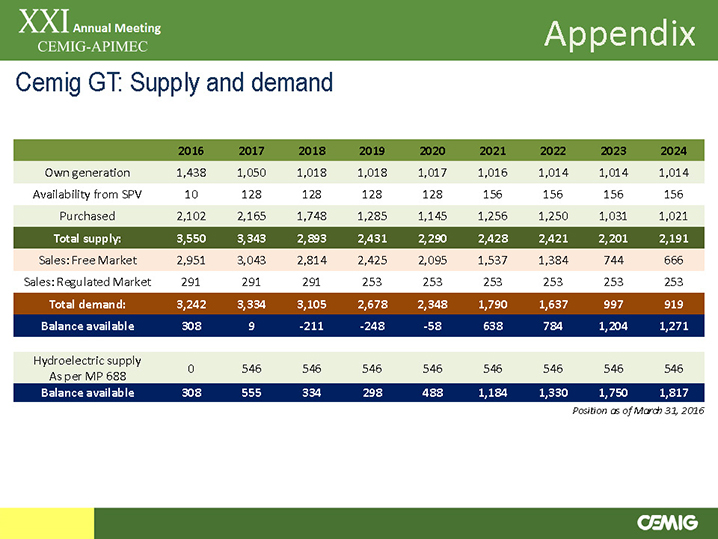Viewport: 718px width, 539px height.
Task: Select the '2022' column header
Action: click(553, 151)
